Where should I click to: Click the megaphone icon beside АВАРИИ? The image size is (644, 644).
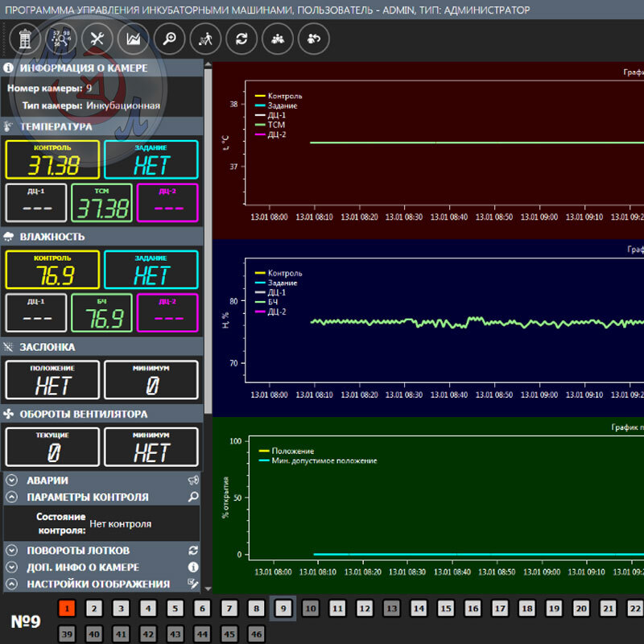click(193, 480)
